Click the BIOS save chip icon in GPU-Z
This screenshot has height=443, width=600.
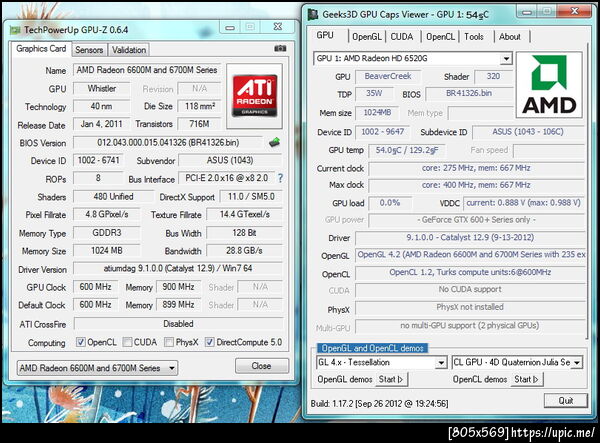[x=274, y=142]
